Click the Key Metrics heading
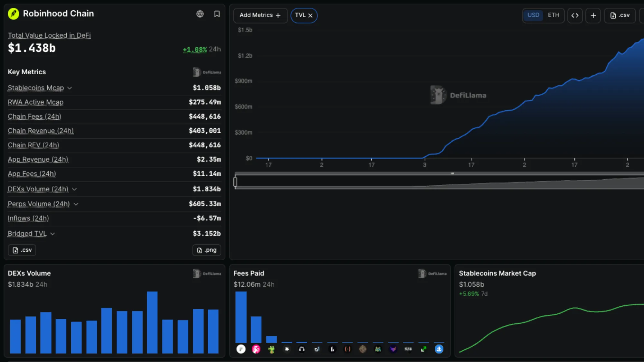This screenshot has width=644, height=362. pyautogui.click(x=27, y=72)
